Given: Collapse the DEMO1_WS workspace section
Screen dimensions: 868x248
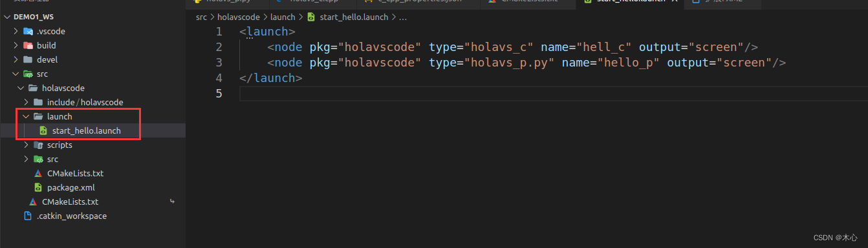Looking at the screenshot, I should (7, 17).
